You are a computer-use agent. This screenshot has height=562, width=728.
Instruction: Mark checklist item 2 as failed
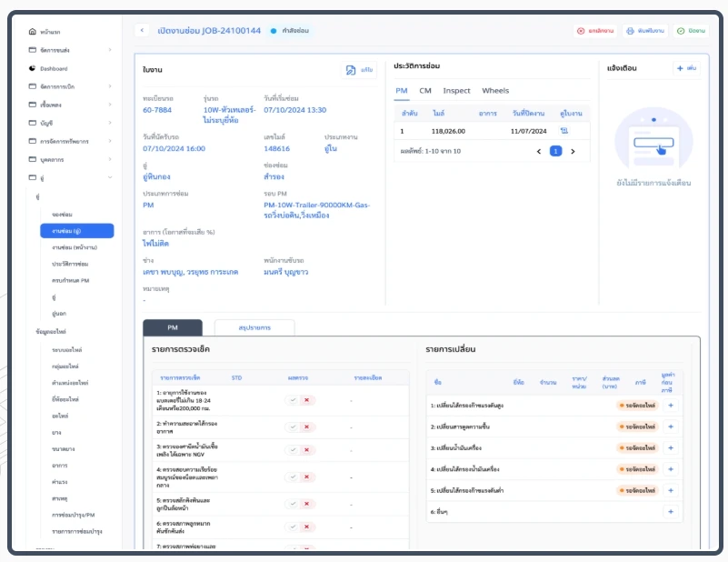coord(307,427)
